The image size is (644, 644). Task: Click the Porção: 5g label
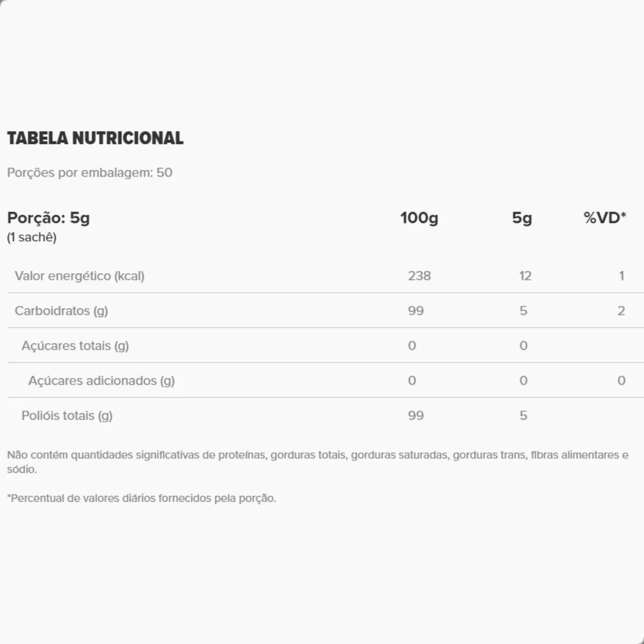(x=48, y=217)
